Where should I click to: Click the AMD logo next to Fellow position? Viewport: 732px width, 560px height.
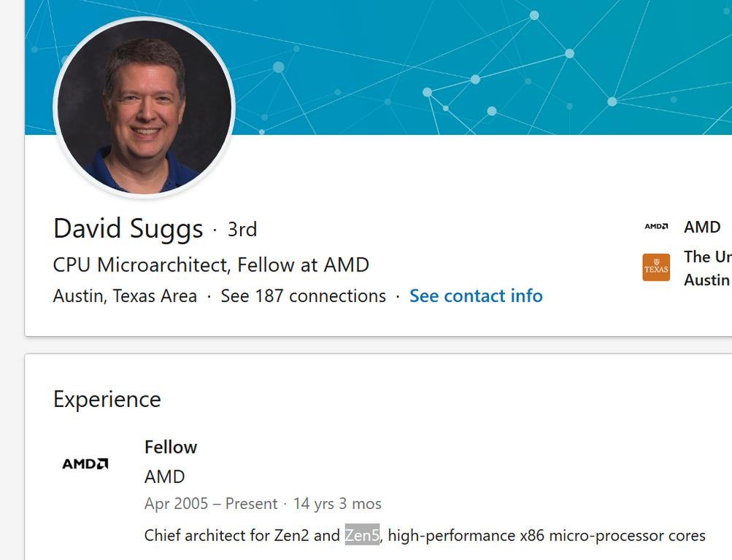tap(85, 462)
